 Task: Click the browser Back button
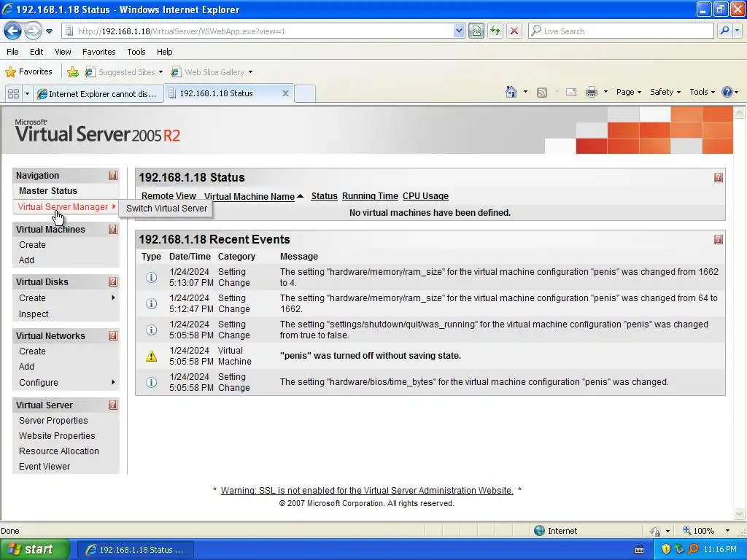pyautogui.click(x=13, y=31)
